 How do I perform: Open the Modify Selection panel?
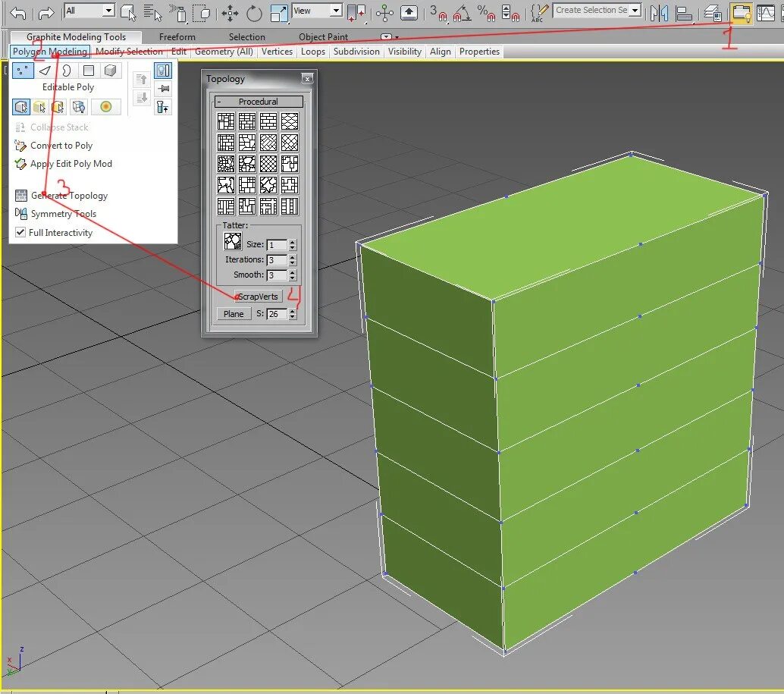click(129, 52)
